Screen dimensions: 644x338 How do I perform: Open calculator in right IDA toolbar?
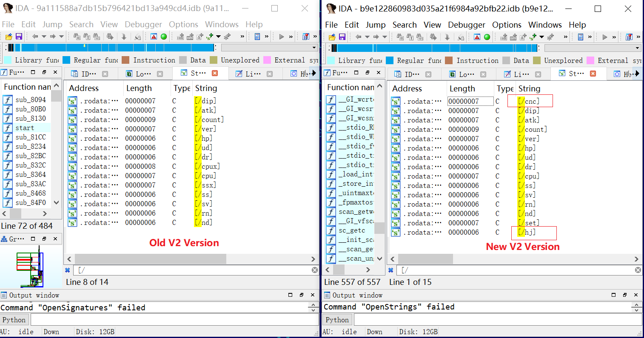[580, 37]
